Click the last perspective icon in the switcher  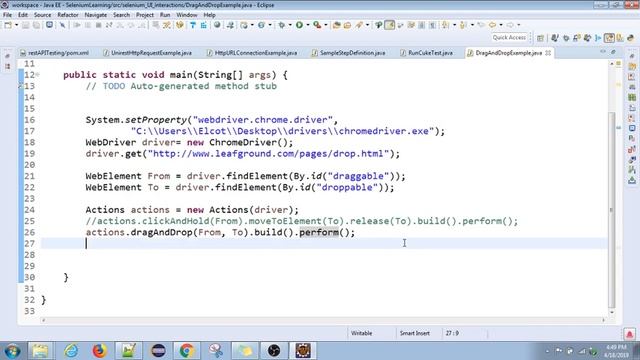tap(631, 38)
